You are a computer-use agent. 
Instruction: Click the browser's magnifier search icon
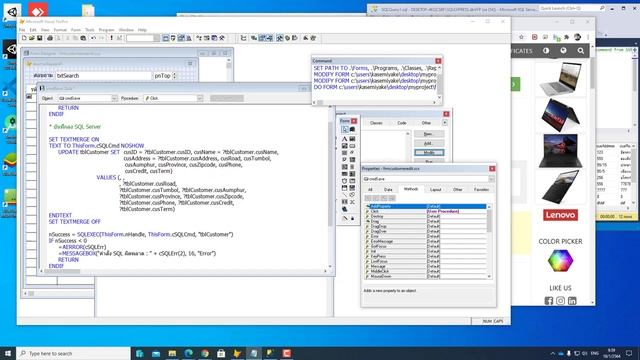click(580, 51)
